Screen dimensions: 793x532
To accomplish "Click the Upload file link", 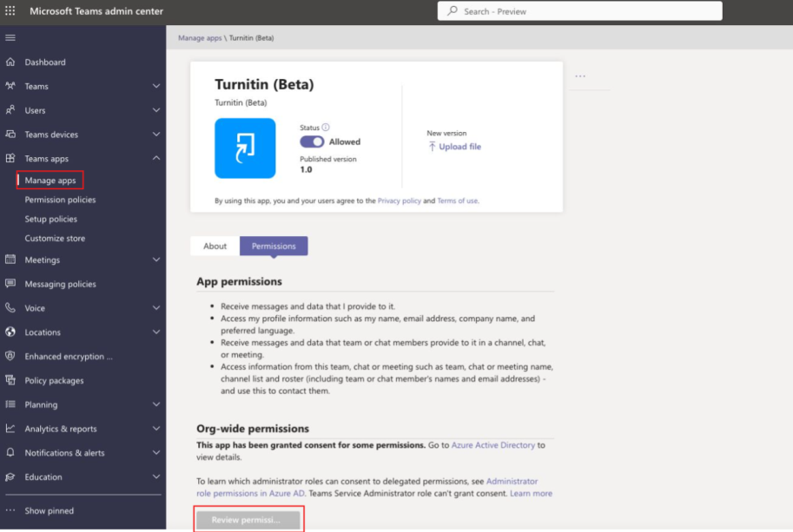I will click(459, 147).
